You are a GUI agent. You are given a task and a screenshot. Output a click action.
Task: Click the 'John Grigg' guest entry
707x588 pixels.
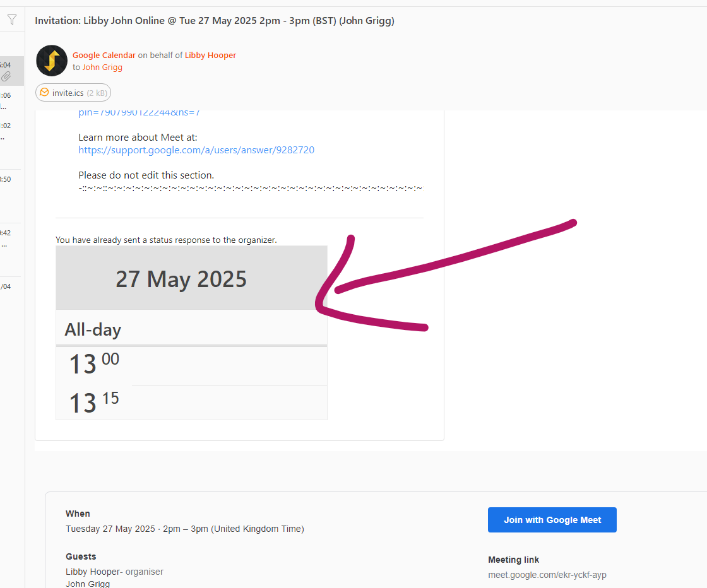point(88,584)
